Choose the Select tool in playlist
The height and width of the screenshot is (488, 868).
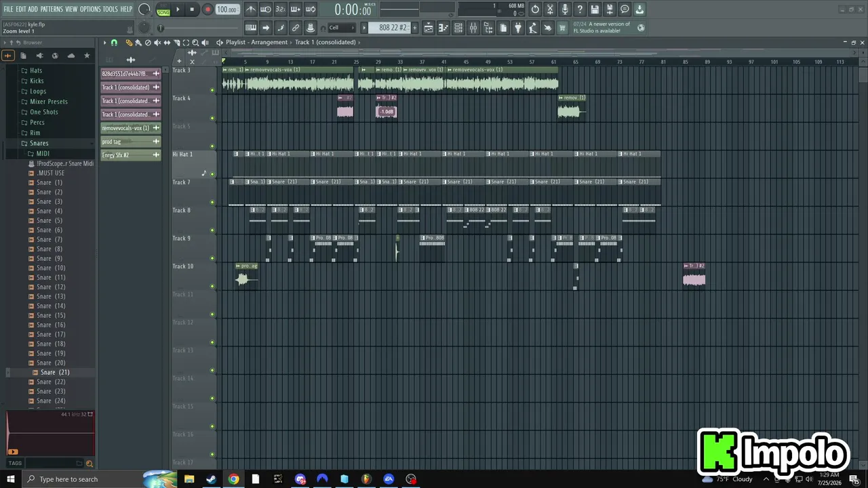(186, 43)
